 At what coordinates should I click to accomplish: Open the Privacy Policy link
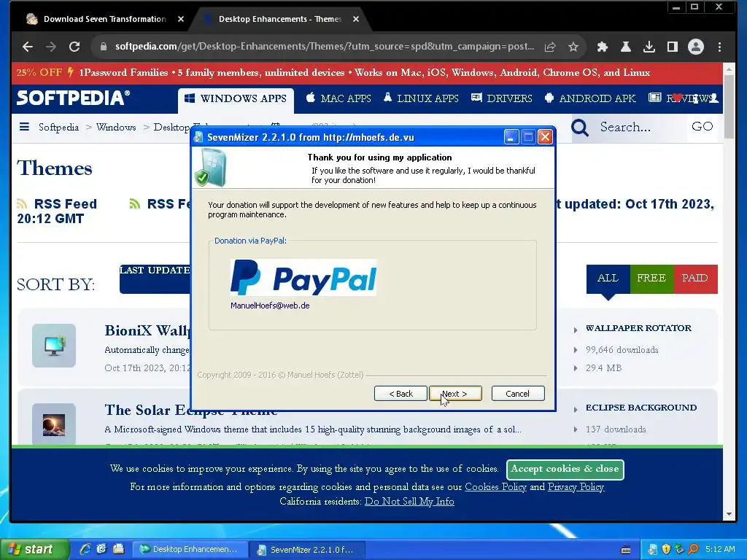[x=576, y=486]
